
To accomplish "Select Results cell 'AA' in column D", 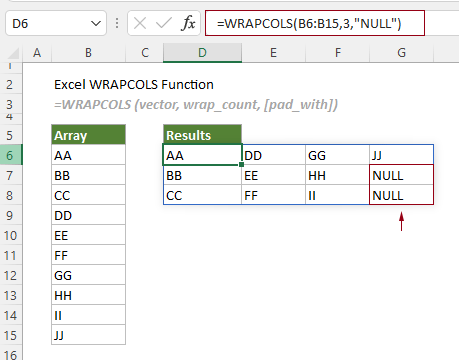I will (x=202, y=155).
